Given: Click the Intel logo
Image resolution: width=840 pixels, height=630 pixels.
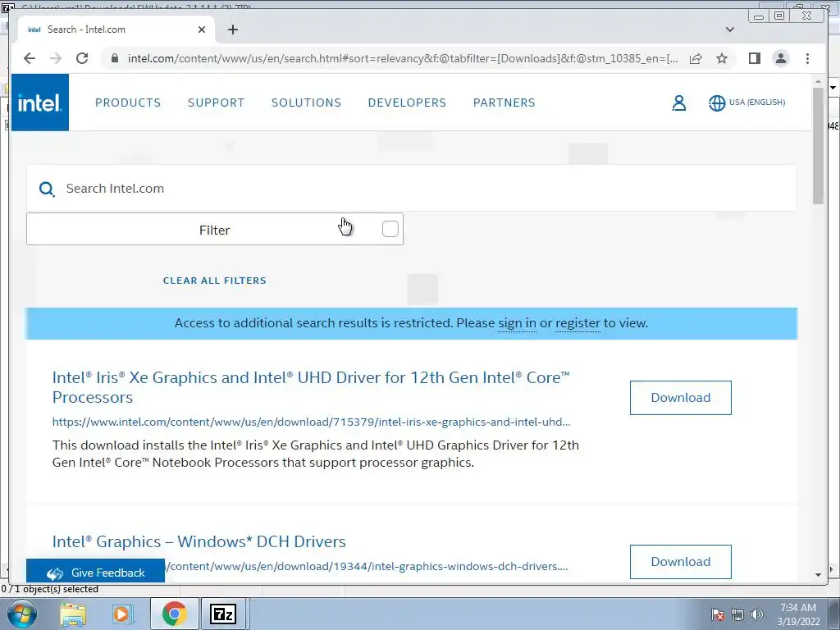Looking at the screenshot, I should 40,103.
